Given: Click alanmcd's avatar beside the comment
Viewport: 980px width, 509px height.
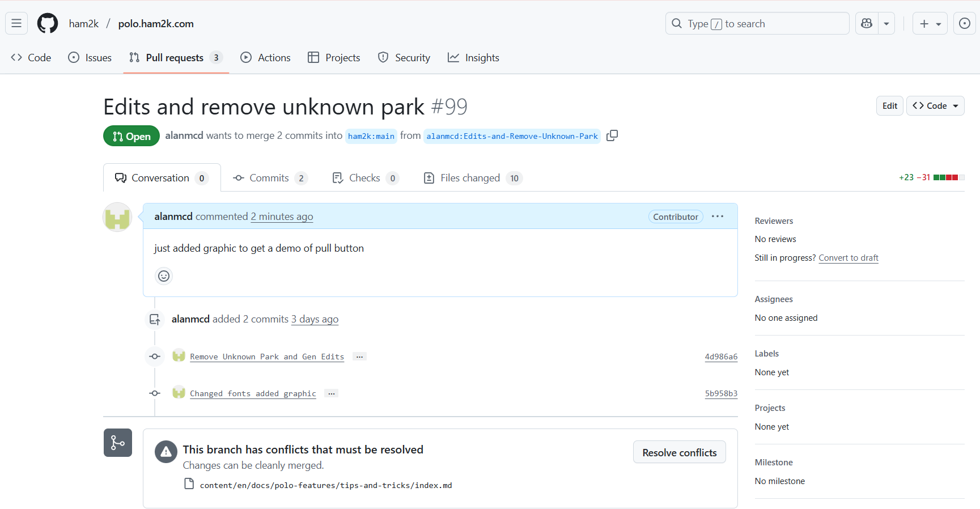Looking at the screenshot, I should [117, 217].
